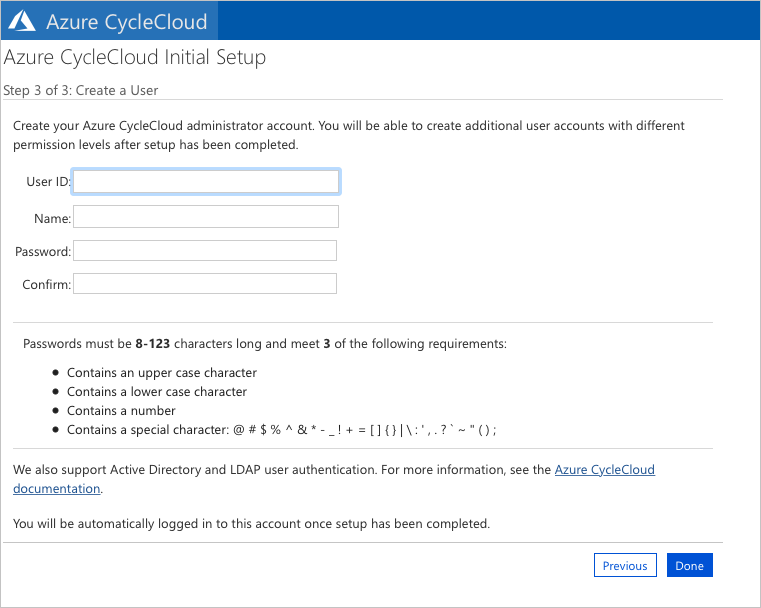Click the "Password:" field label
This screenshot has width=761, height=608.
click(43, 252)
